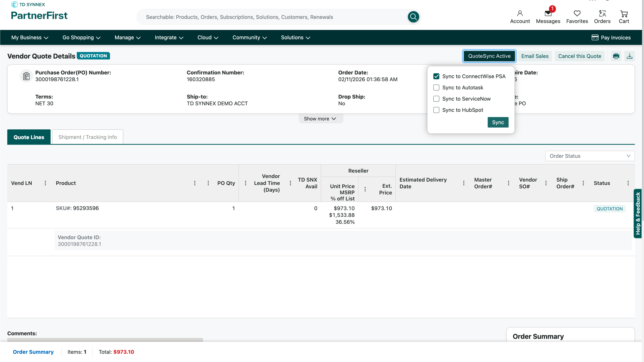Open Vendor Lead Time column options menu
The height and width of the screenshot is (362, 644).
coord(290,183)
